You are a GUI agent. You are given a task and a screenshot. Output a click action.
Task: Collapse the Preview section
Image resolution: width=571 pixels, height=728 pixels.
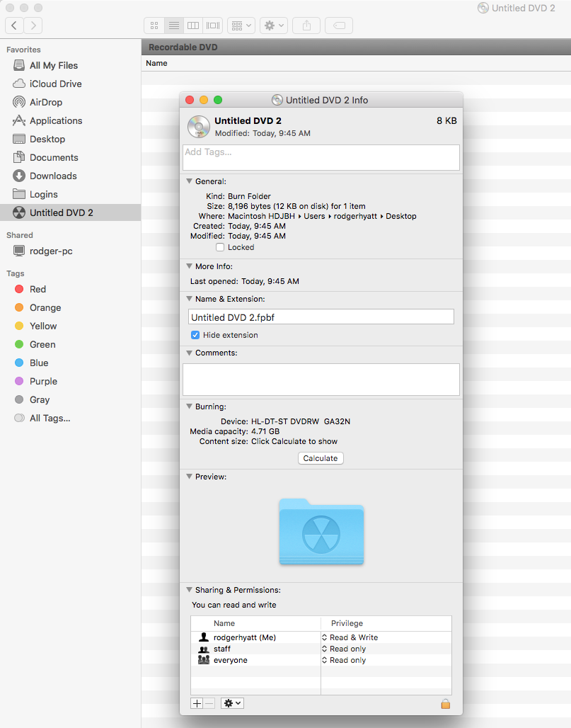(x=189, y=477)
